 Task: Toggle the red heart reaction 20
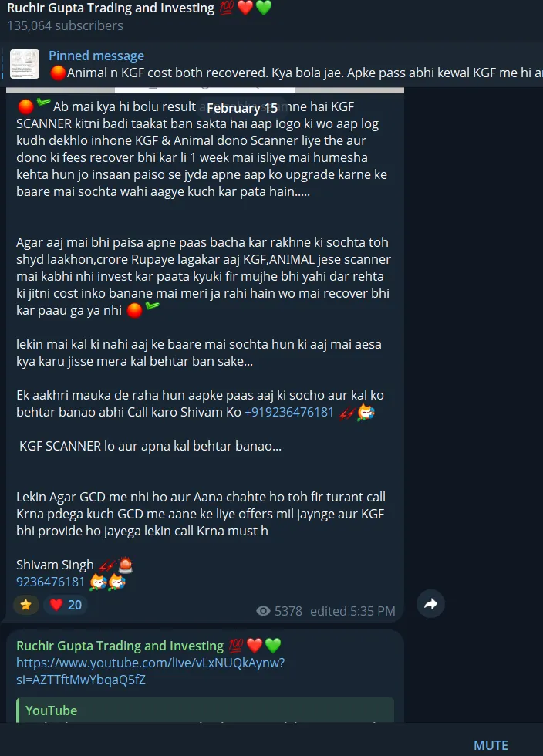66,605
